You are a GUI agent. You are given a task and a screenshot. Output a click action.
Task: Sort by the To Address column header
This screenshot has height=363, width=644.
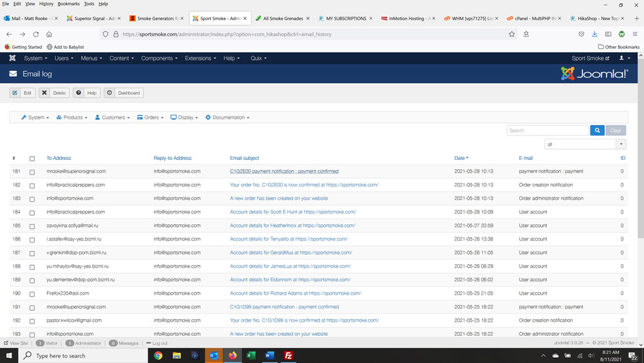click(x=59, y=158)
